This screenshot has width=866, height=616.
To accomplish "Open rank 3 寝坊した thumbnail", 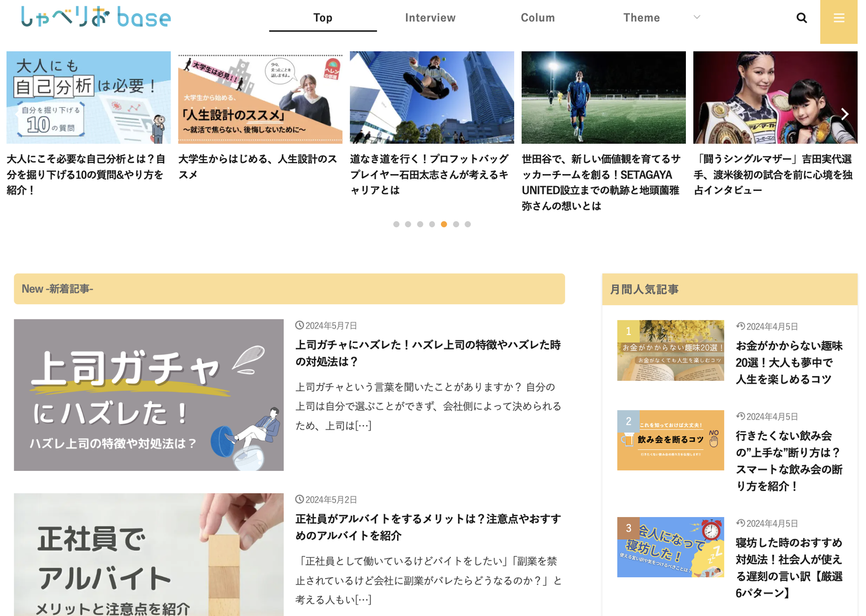I will 670,547.
